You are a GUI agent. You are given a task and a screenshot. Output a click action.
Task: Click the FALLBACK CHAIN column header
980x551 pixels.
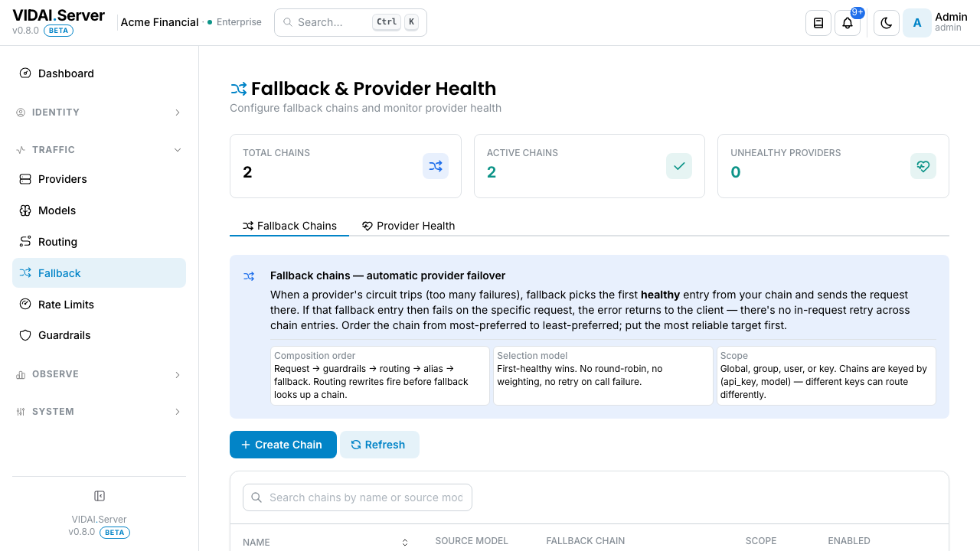pos(586,541)
